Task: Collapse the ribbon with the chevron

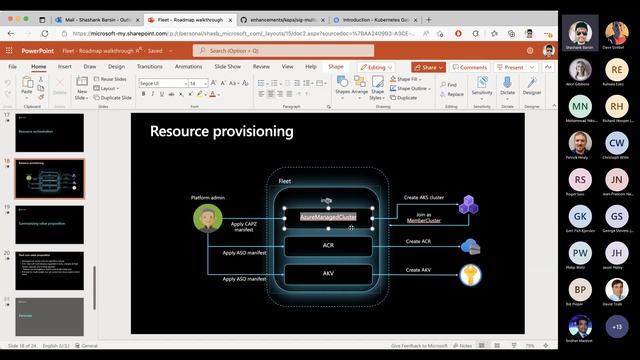Action: pos(554,106)
